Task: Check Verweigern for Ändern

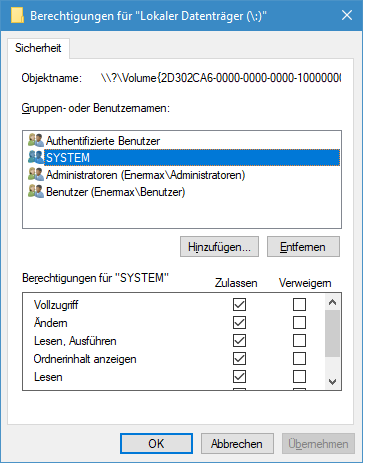Action: coord(299,322)
